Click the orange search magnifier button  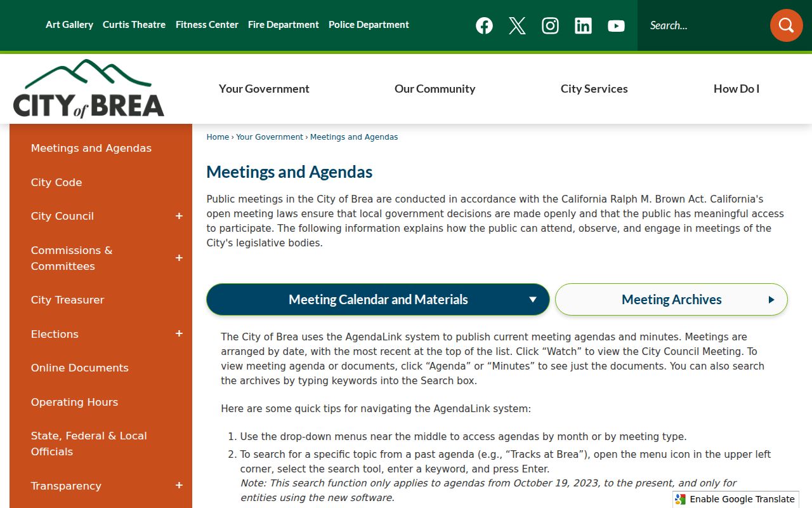786,25
